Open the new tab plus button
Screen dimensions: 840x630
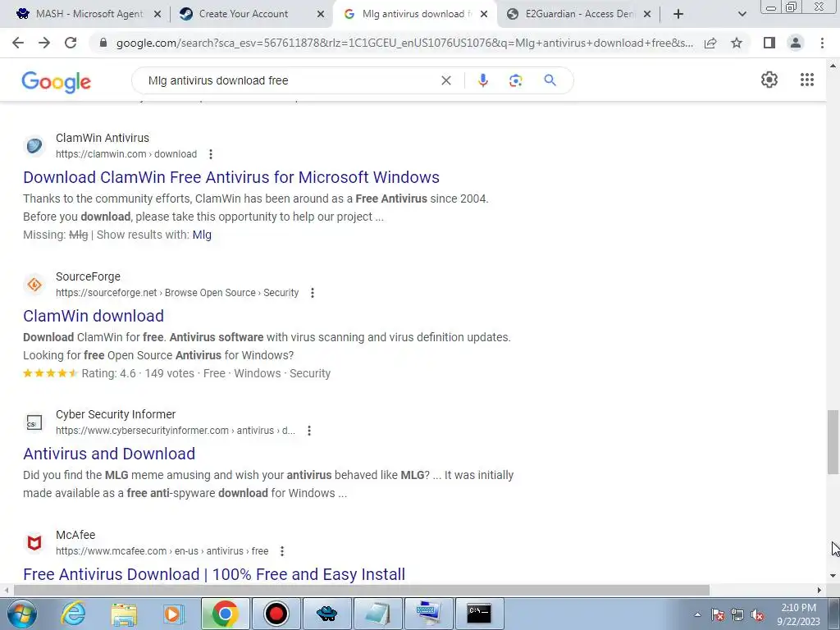pyautogui.click(x=678, y=14)
